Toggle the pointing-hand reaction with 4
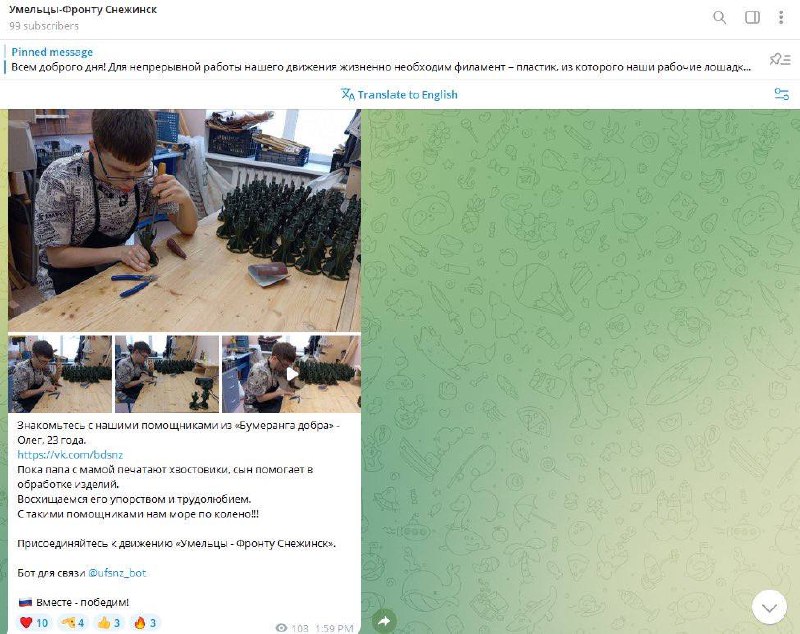This screenshot has height=634, width=800. (73, 622)
